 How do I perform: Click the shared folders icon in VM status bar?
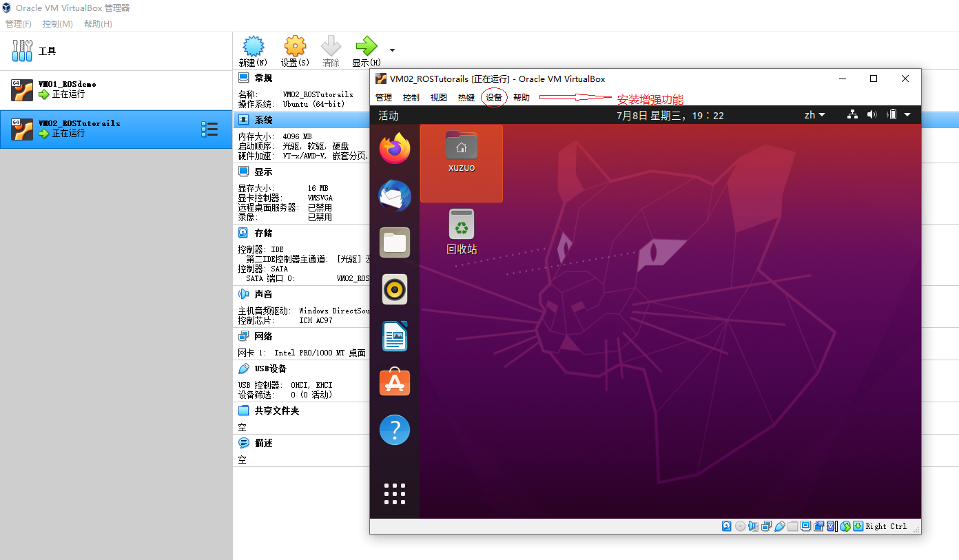pyautogui.click(x=792, y=526)
